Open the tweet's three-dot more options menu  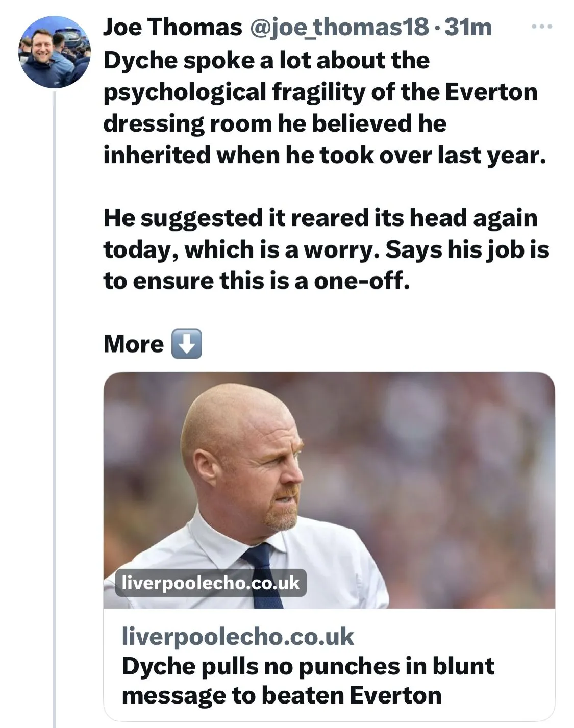point(541,27)
